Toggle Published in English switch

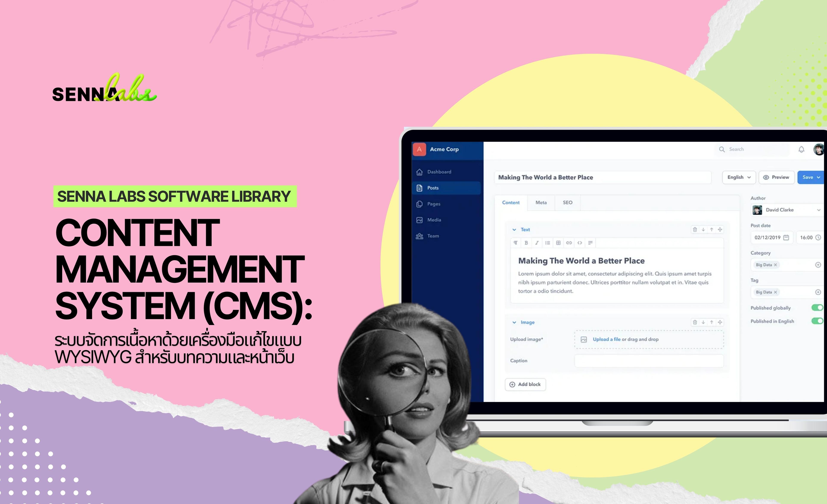pyautogui.click(x=817, y=321)
